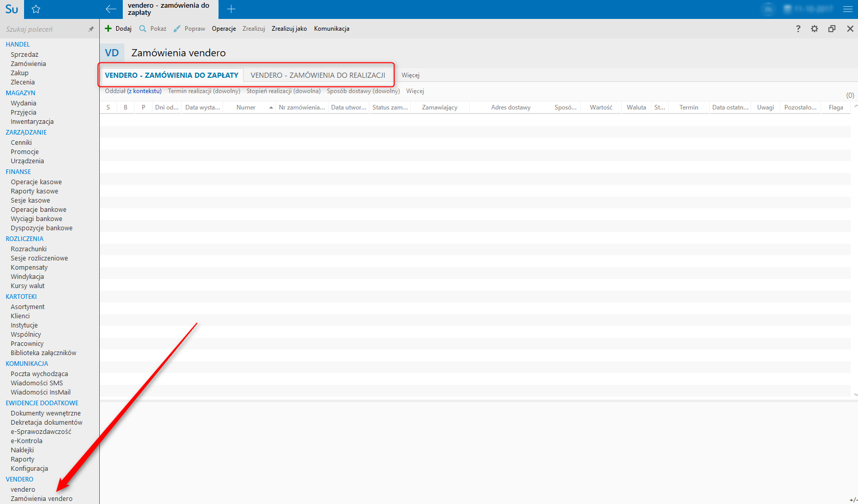Image resolution: width=858 pixels, height=504 pixels.
Task: Open settings gear icon
Action: point(815,29)
